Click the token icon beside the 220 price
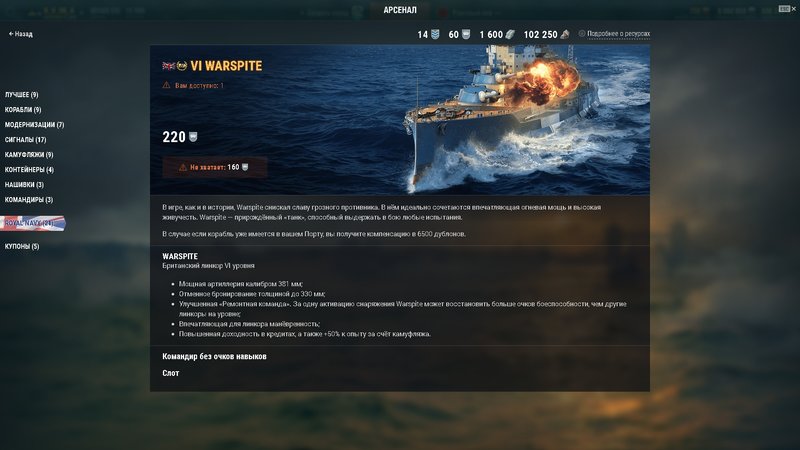This screenshot has width=800, height=450. (193, 137)
